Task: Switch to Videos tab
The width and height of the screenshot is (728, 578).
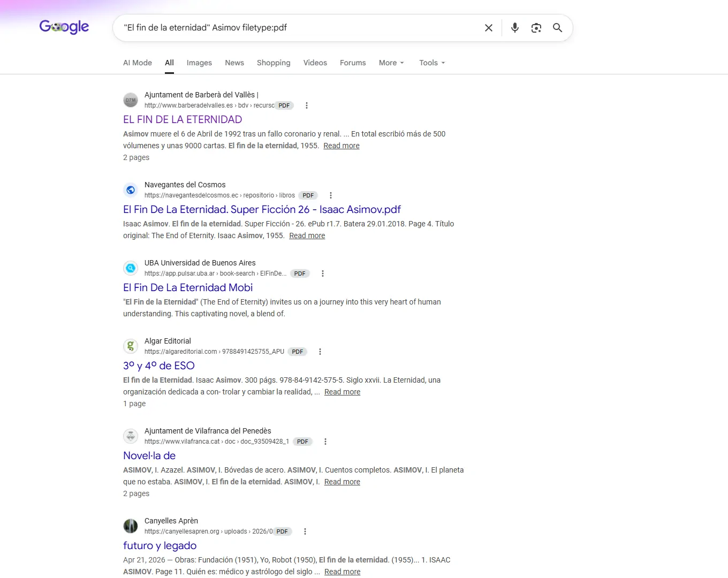Action: click(315, 63)
